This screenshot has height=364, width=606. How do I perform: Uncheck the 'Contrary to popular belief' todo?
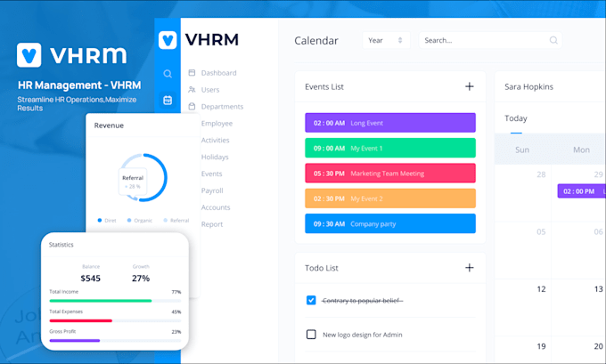(x=311, y=300)
